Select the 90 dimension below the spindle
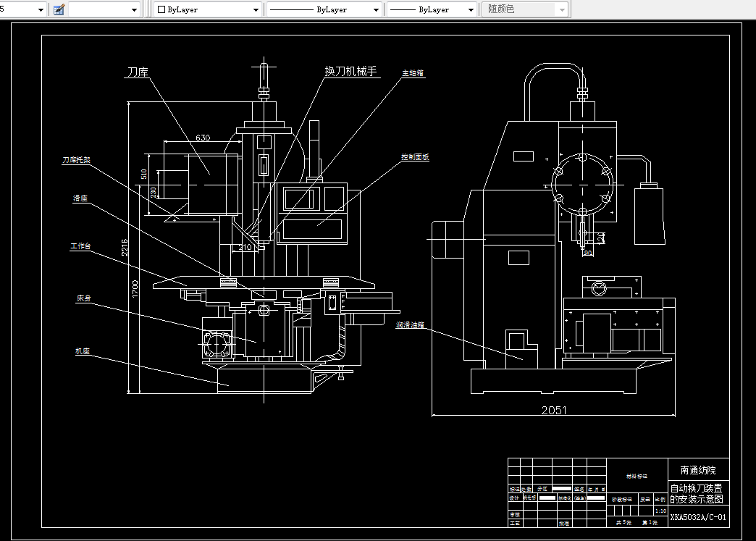 [588, 253]
